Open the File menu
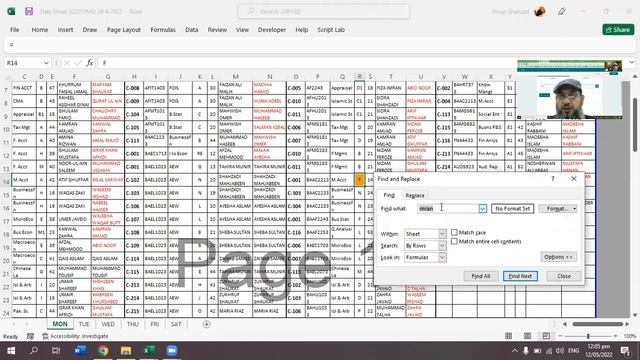This screenshot has height=360, width=640. click(x=14, y=30)
